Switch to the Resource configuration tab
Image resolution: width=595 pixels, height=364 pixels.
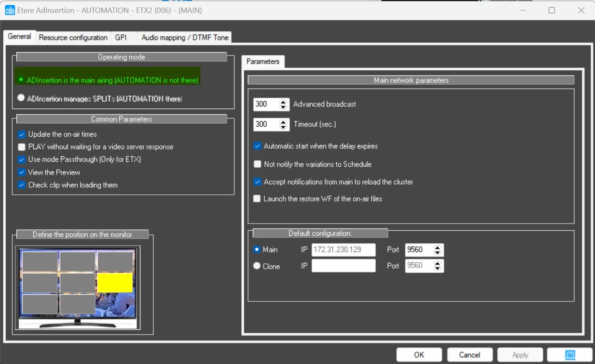(x=73, y=38)
